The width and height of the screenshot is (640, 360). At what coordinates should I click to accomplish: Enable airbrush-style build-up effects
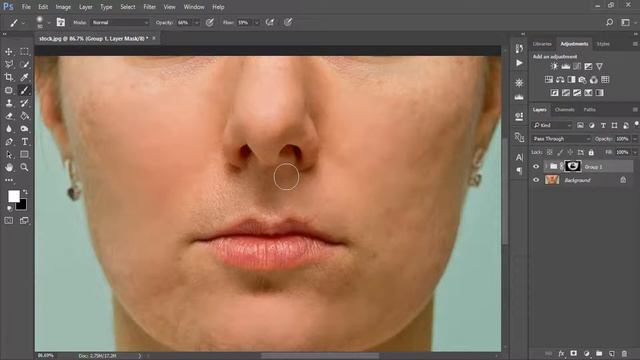pyautogui.click(x=270, y=22)
